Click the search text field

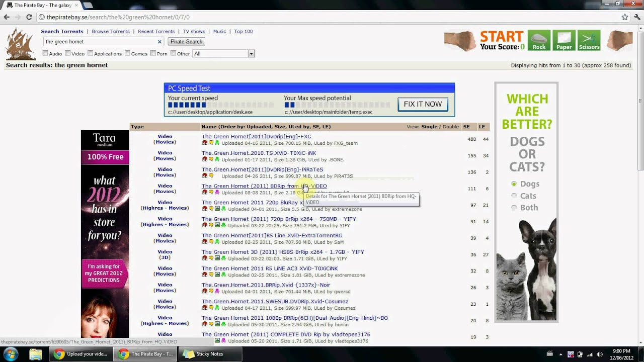point(103,42)
